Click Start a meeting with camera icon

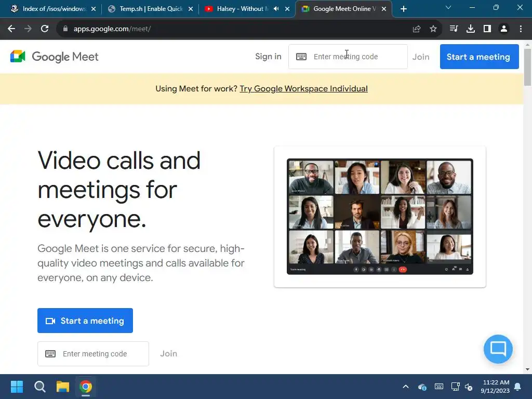point(85,321)
